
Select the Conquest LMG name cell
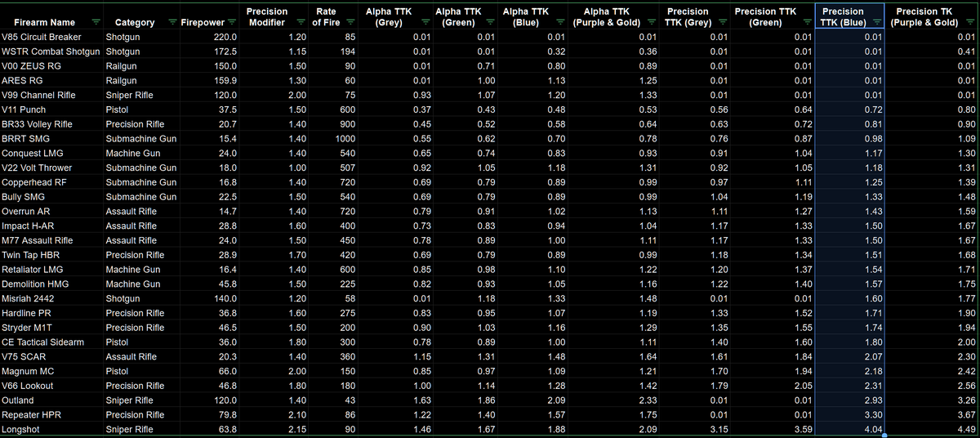tap(51, 153)
